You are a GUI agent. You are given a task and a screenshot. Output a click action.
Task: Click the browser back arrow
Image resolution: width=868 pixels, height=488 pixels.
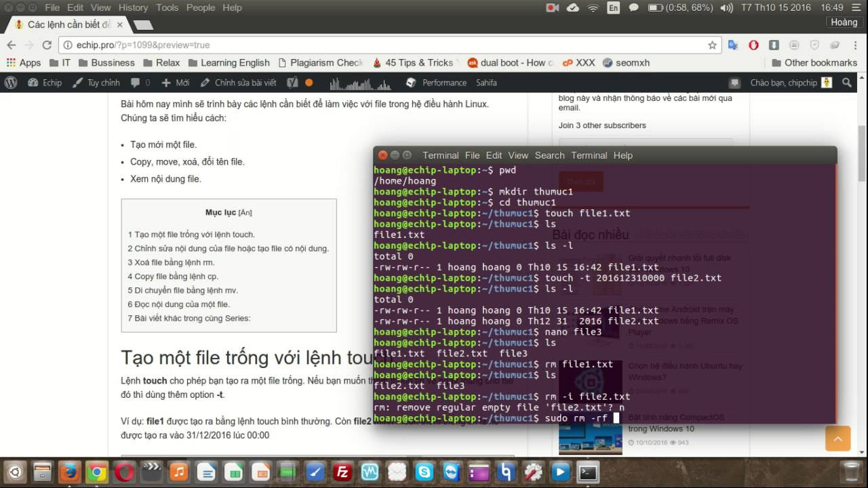tap(12, 45)
